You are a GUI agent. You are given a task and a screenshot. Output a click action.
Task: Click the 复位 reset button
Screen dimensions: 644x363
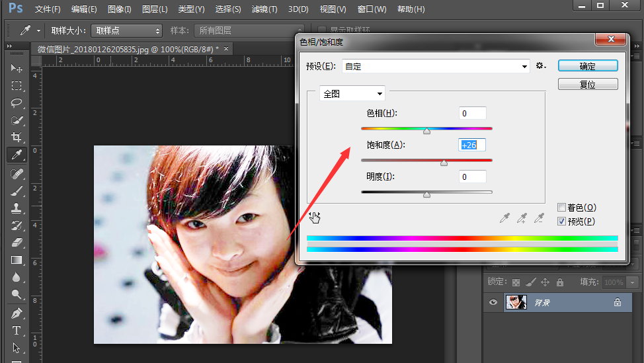tap(588, 85)
